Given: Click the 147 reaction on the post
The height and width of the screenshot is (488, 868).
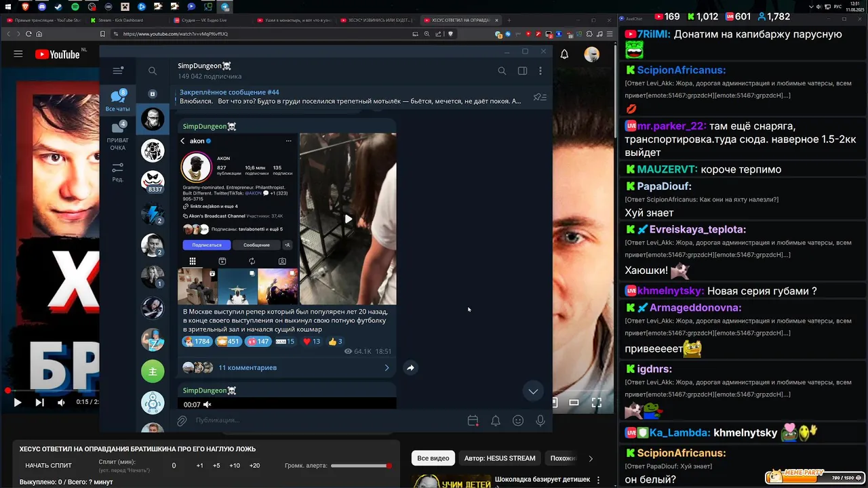Looking at the screenshot, I should pos(258,342).
